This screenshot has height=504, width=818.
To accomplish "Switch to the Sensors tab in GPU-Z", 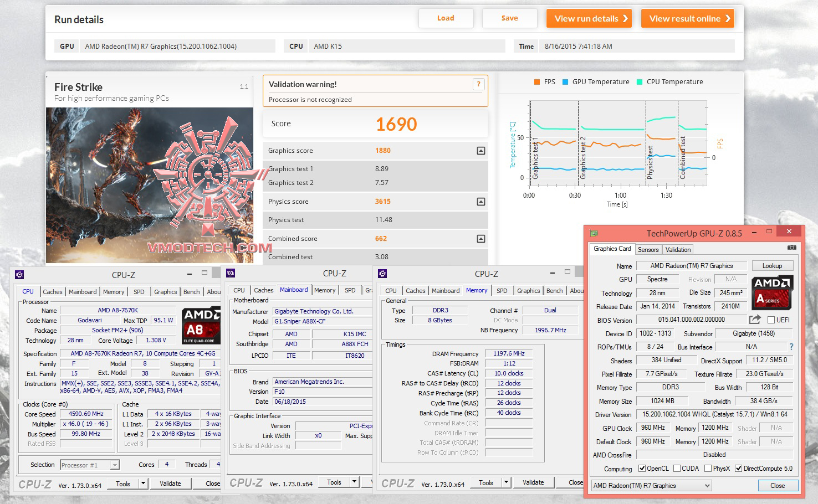I will coord(648,250).
